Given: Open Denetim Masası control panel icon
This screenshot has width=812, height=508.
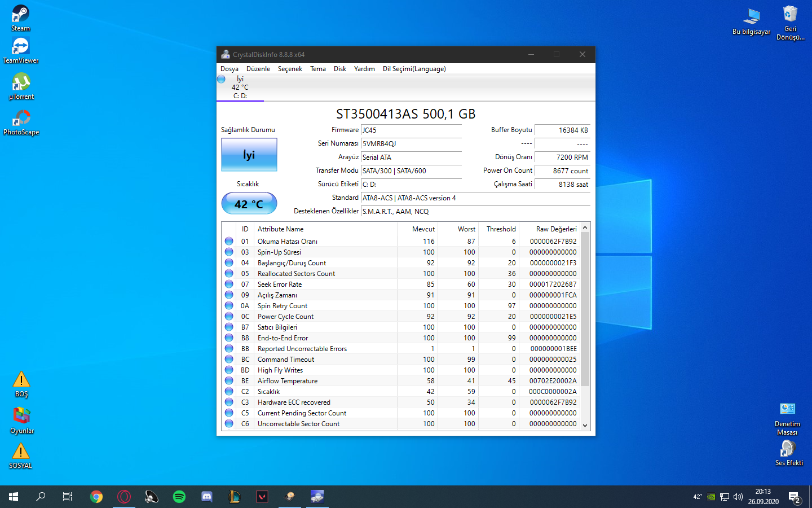Looking at the screenshot, I should point(787,418).
